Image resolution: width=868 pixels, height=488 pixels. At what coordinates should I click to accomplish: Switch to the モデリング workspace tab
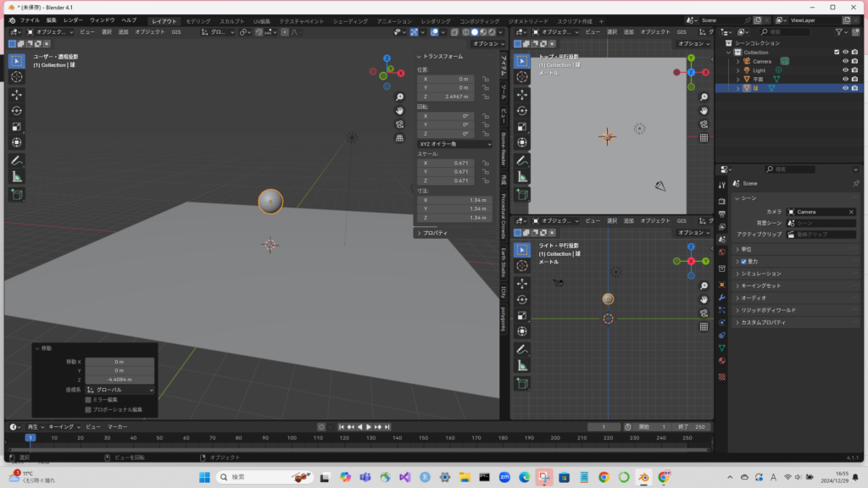click(198, 20)
